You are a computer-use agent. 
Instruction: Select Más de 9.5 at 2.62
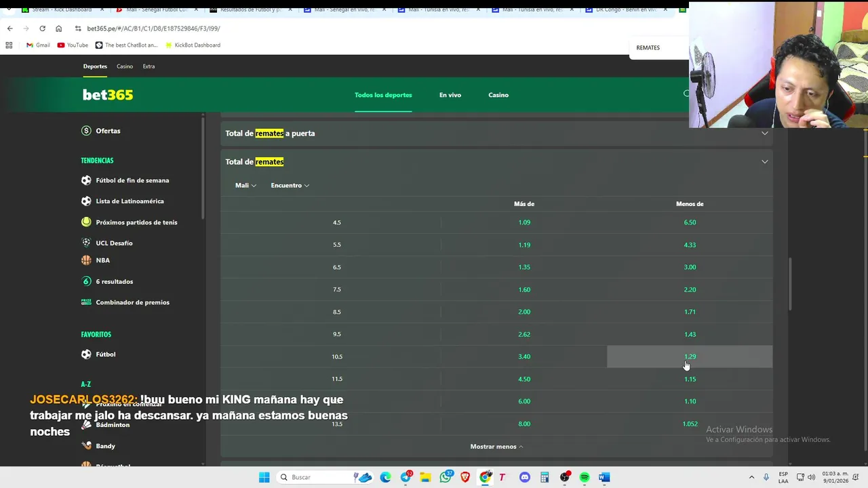click(524, 334)
